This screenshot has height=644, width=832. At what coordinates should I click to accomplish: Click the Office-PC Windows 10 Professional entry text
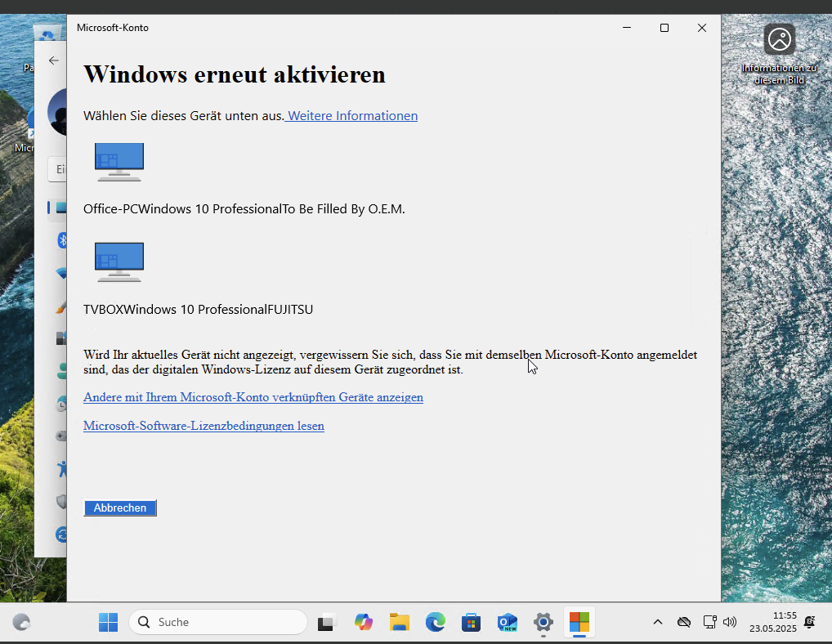(x=244, y=209)
